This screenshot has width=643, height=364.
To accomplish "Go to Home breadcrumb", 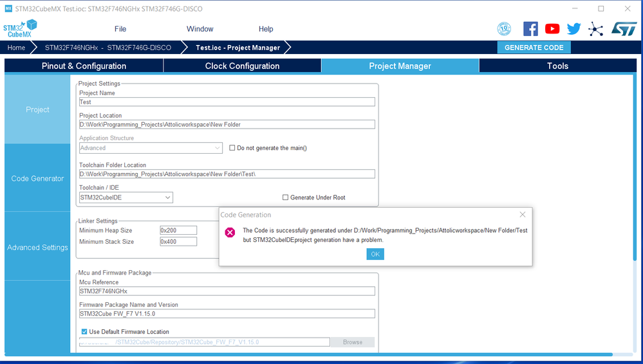I will [16, 48].
